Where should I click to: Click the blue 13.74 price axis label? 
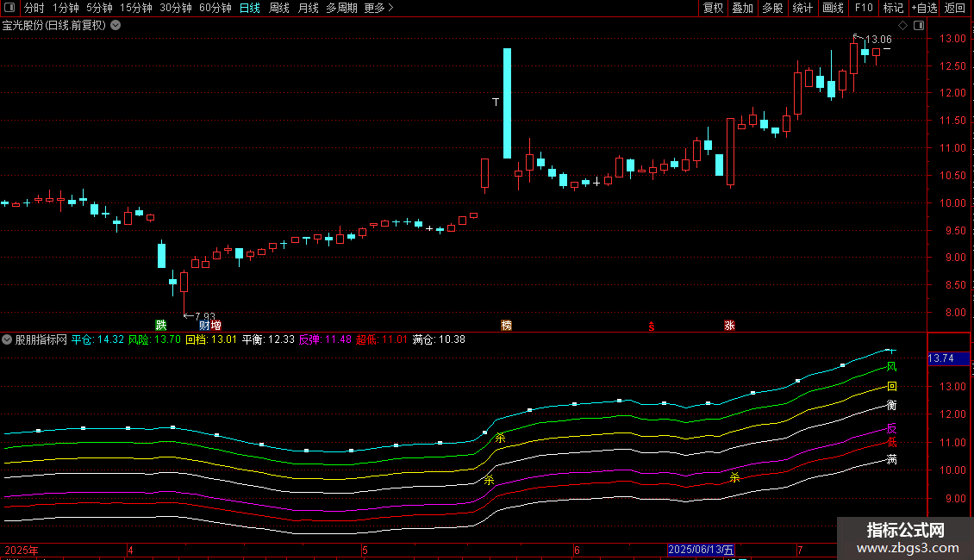pyautogui.click(x=948, y=358)
